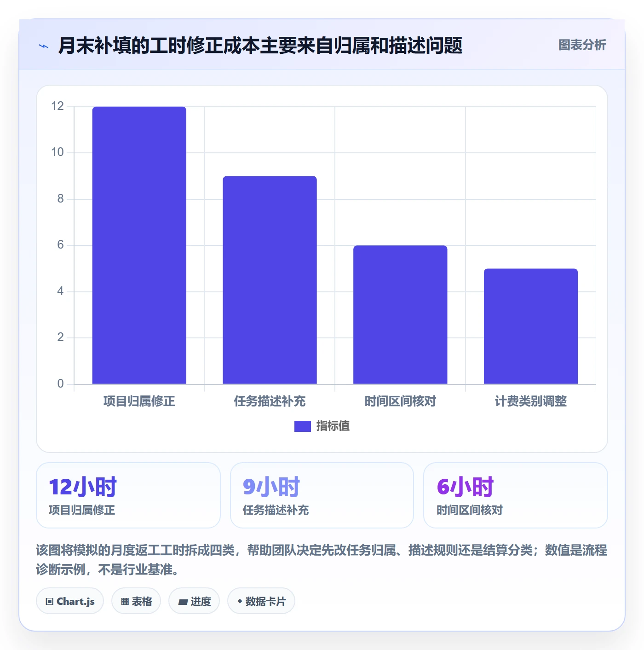Select the 时间区间核对 bar in chart
Viewport: 644px width, 650px height.
pos(400,315)
